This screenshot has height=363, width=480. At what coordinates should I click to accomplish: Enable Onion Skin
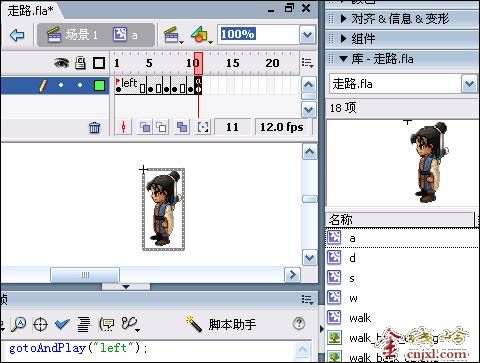pos(145,127)
